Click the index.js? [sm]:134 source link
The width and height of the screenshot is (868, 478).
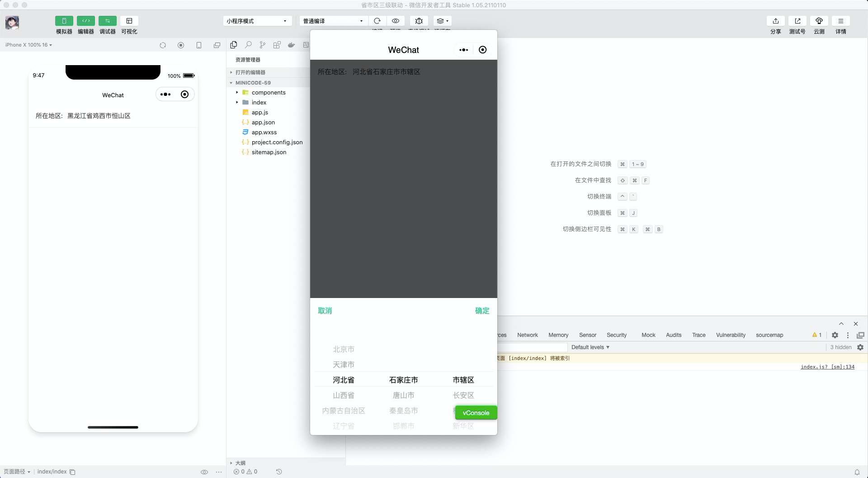(x=828, y=367)
